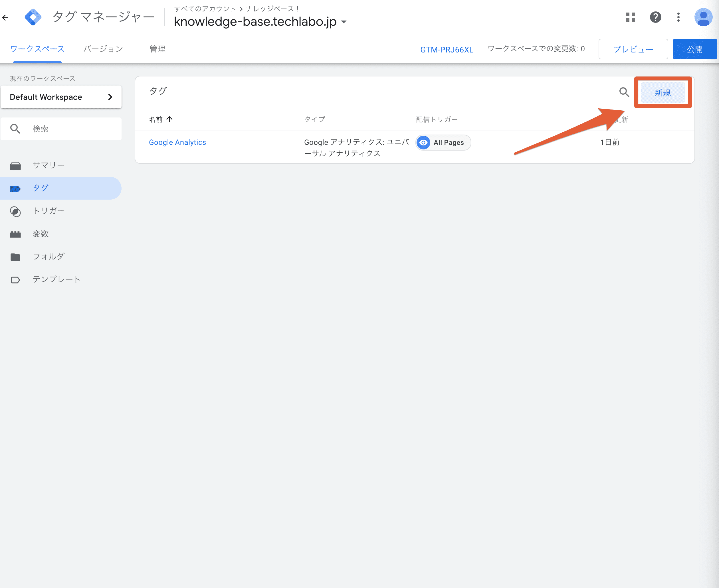Screen dimensions: 719x588
Task: Click the 新規 button to create tag
Action: click(663, 93)
